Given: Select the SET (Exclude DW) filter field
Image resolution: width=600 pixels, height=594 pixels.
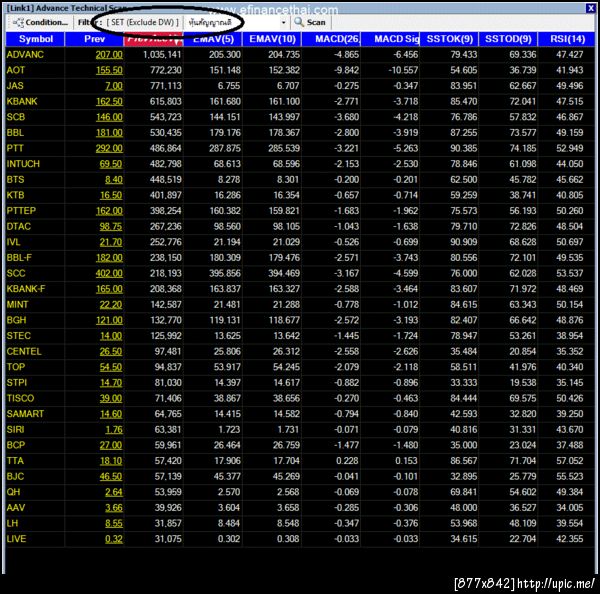Looking at the screenshot, I should 142,23.
